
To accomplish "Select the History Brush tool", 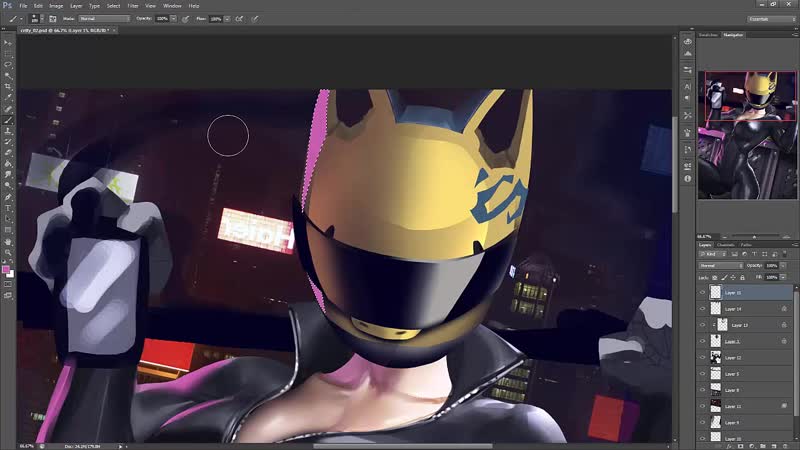I will tap(8, 142).
